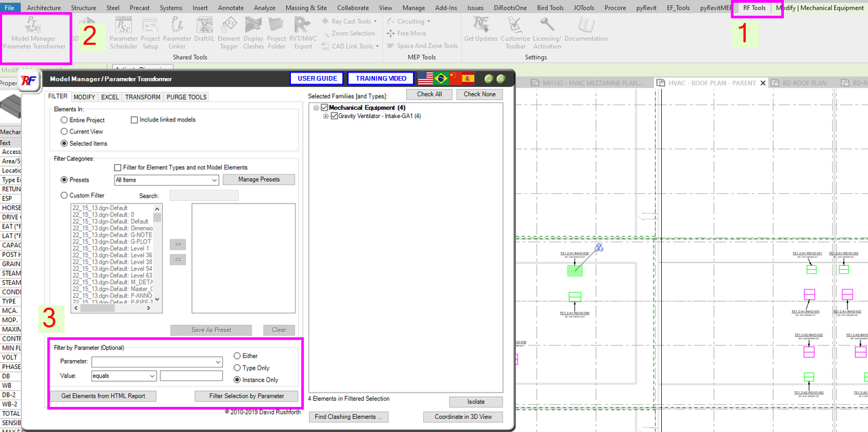Click Filter Selection by Parameter button
The height and width of the screenshot is (432, 868).
point(246,396)
